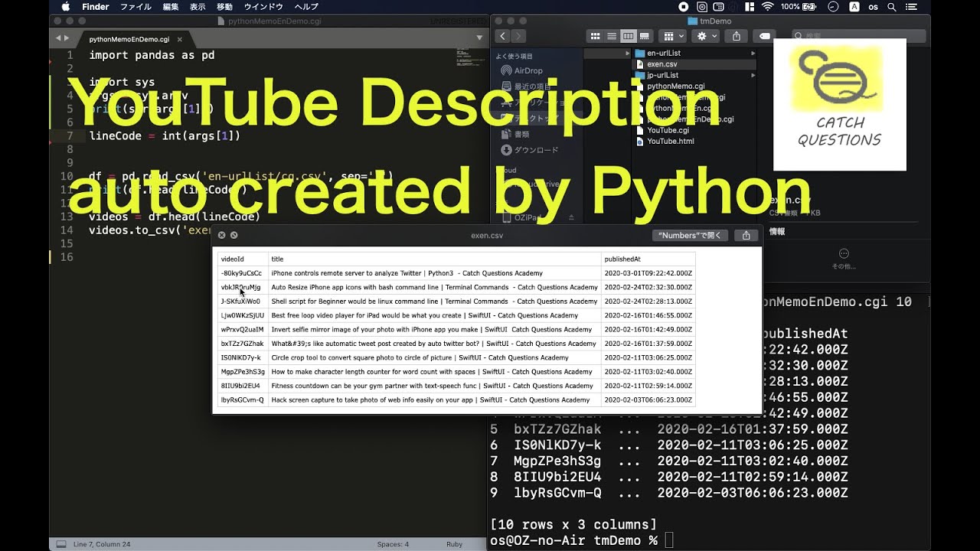Open the Apple menu

click(x=65, y=7)
